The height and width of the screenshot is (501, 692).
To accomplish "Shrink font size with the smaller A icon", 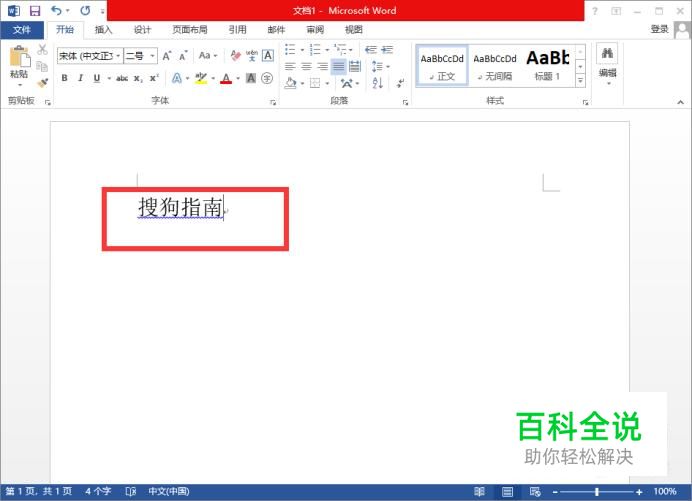I will 183,56.
